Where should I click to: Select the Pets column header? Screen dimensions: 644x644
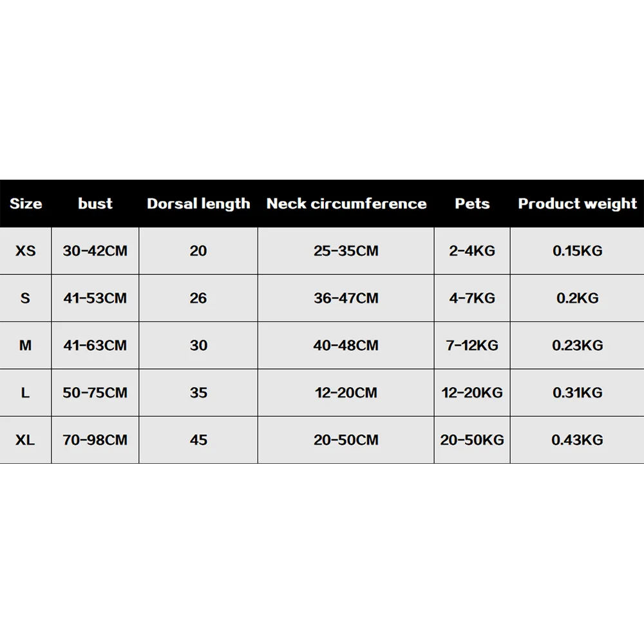(x=472, y=204)
